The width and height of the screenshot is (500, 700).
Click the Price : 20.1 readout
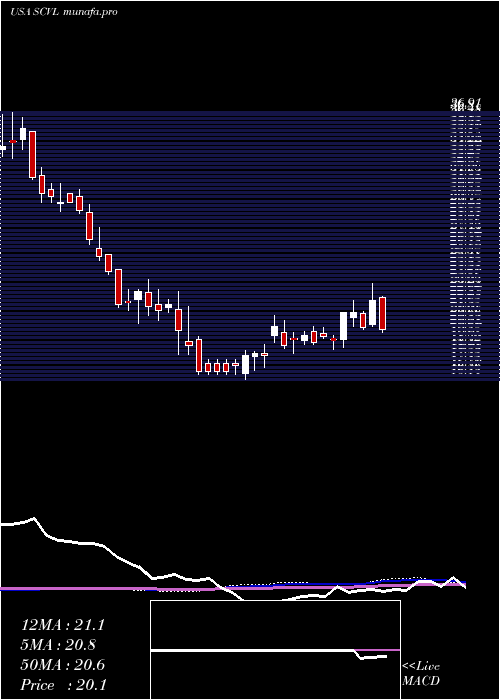click(62, 685)
